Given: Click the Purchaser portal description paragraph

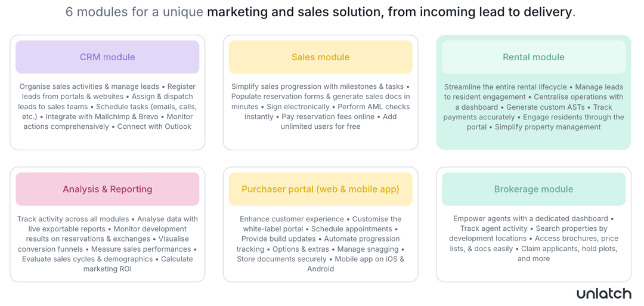Looking at the screenshot, I should point(320,244).
